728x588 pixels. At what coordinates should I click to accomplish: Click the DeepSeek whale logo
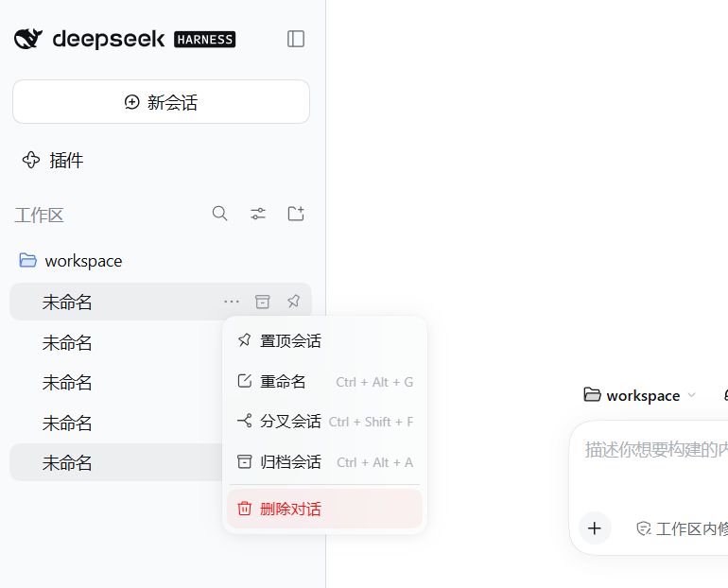(x=27, y=39)
